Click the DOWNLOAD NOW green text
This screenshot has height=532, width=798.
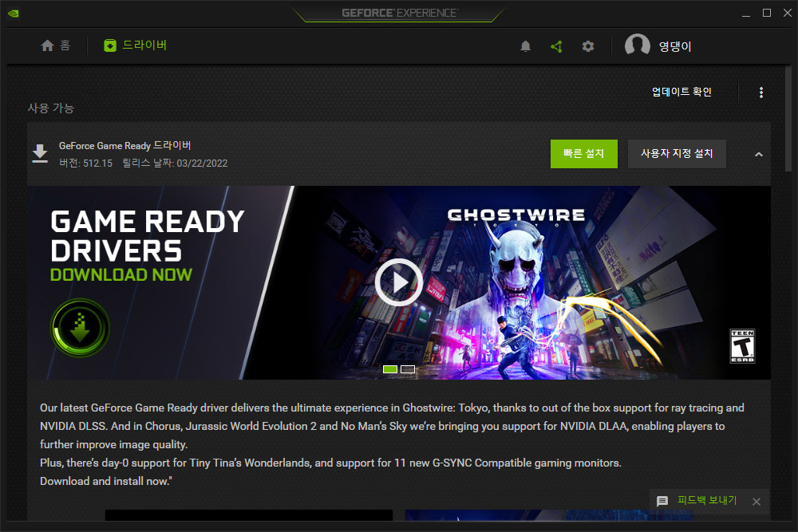point(121,274)
